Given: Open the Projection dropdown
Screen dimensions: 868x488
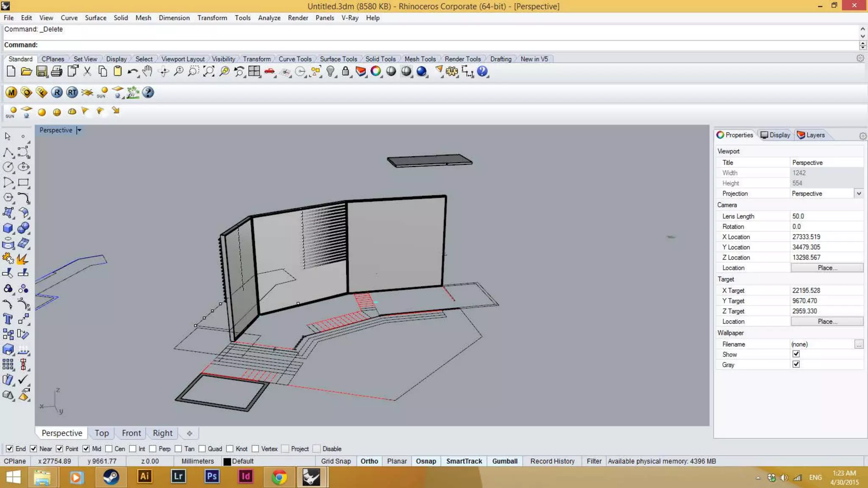Looking at the screenshot, I should point(859,194).
